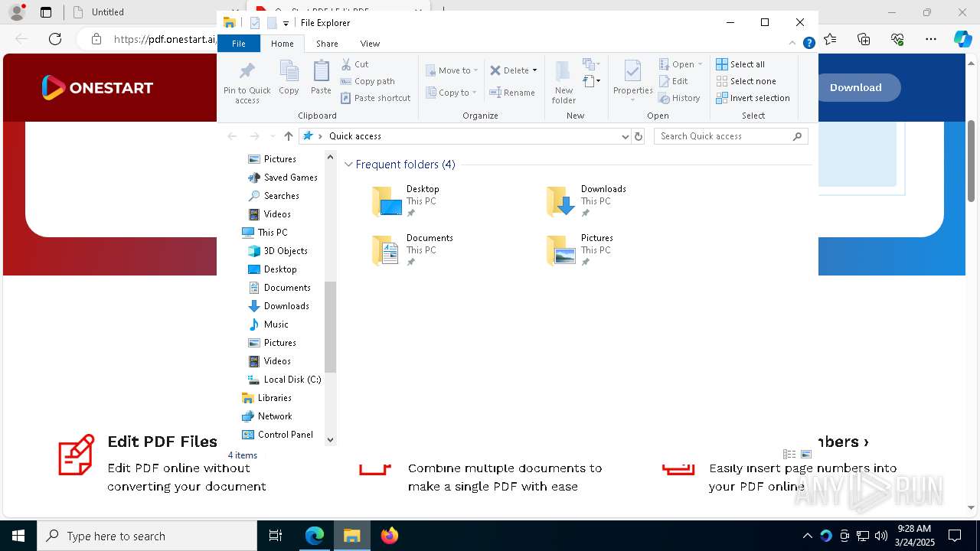Click the navigation pane scrollbar
Image resolution: width=980 pixels, height=551 pixels.
pyautogui.click(x=331, y=327)
